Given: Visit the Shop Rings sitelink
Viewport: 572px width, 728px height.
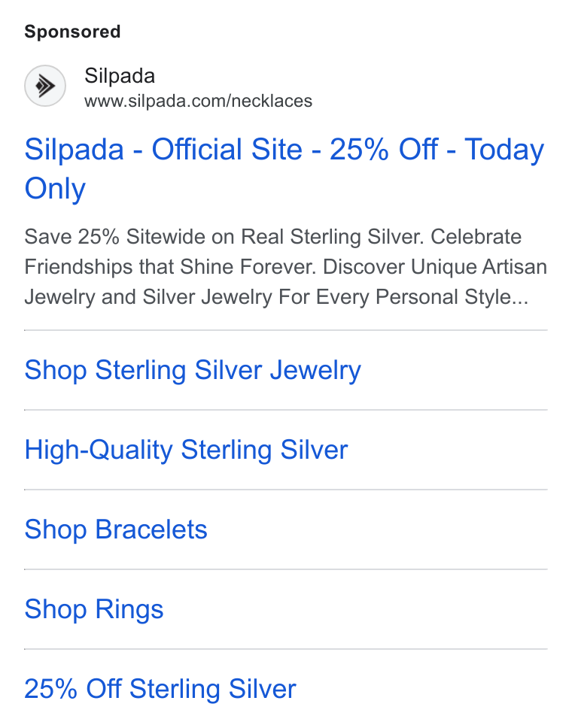Looking at the screenshot, I should click(94, 610).
